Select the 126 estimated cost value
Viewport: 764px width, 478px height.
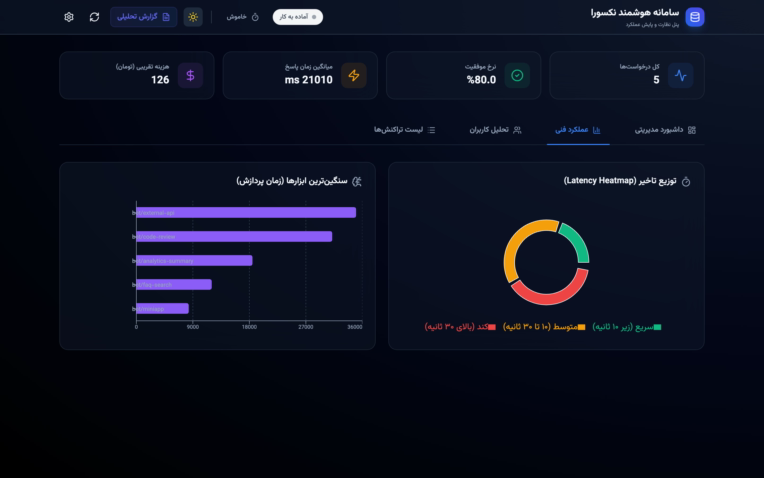tap(160, 80)
